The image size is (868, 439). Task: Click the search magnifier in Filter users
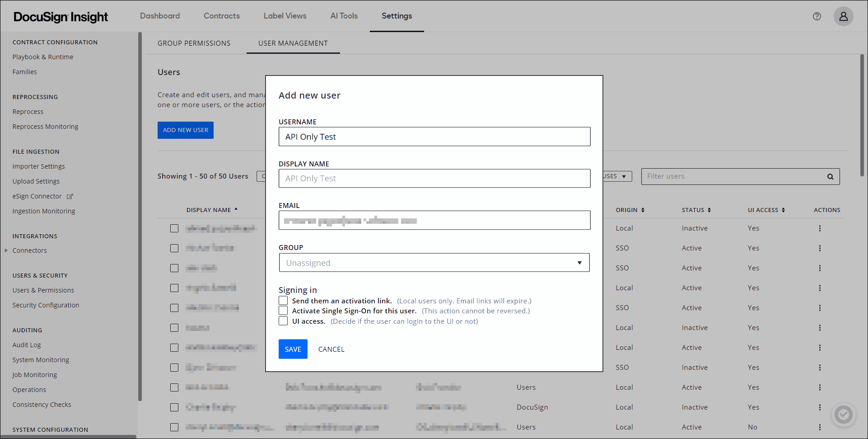pyautogui.click(x=830, y=177)
